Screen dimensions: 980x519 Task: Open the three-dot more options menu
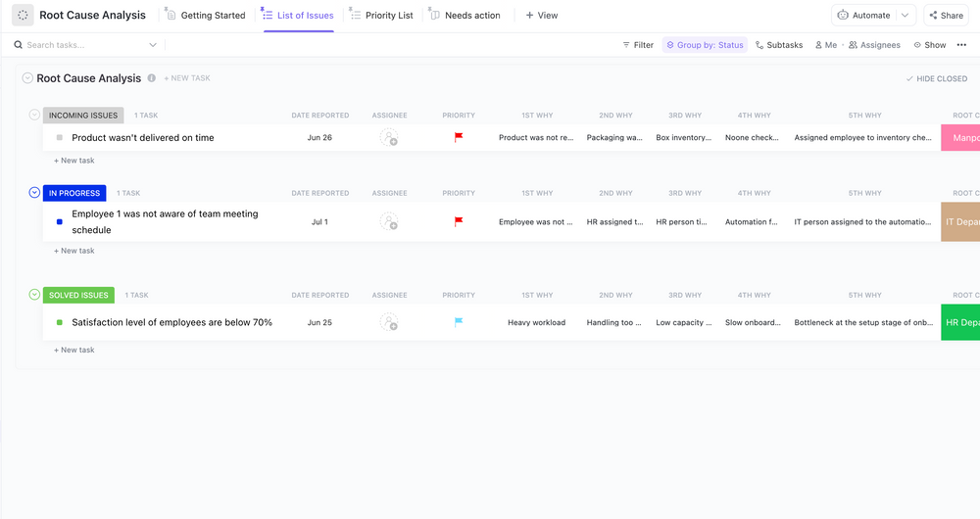click(x=961, y=45)
